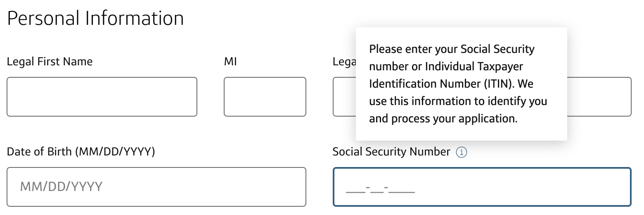Click "use this information to identify you" line
644x215 pixels.
tap(458, 101)
